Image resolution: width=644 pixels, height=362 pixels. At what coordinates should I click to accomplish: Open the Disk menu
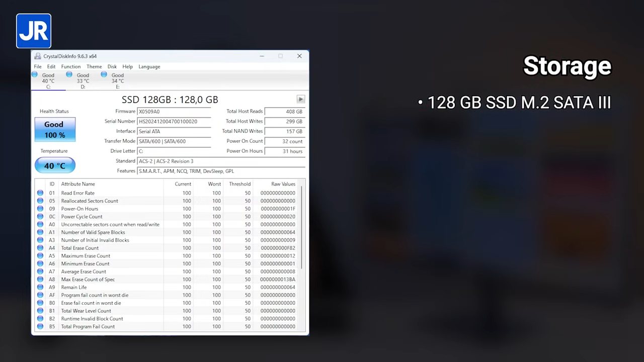point(112,66)
